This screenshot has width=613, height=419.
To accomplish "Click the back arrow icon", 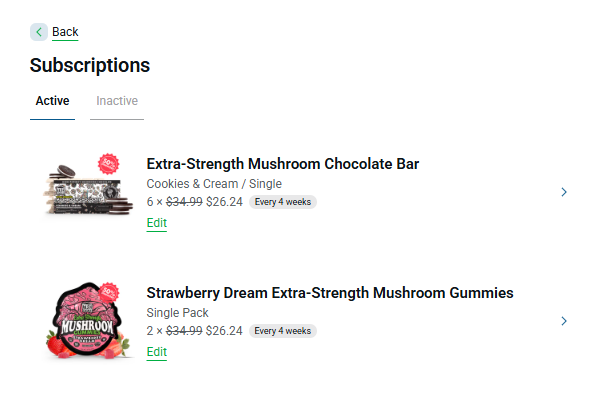I will 39,32.
